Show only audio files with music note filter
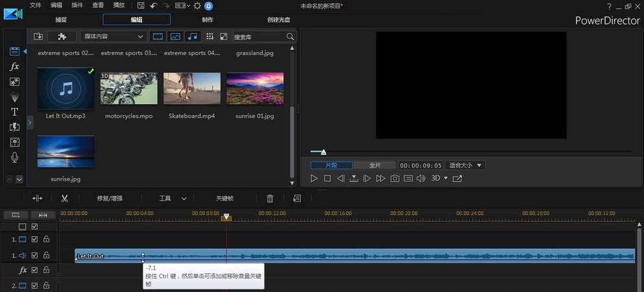The width and height of the screenshot is (644, 292). 192,37
